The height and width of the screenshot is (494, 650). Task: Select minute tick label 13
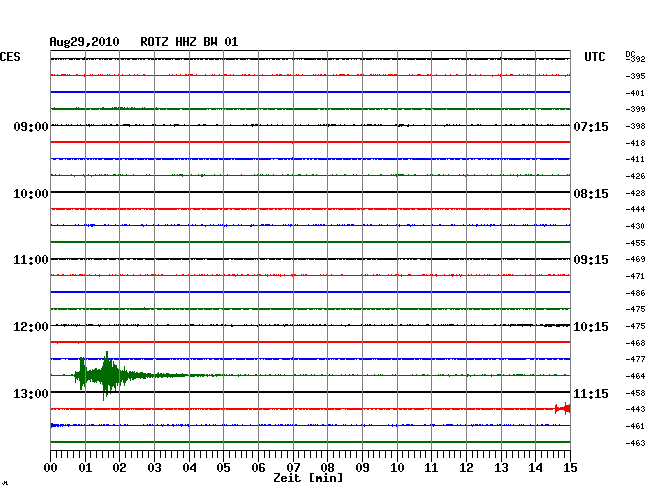point(501,468)
